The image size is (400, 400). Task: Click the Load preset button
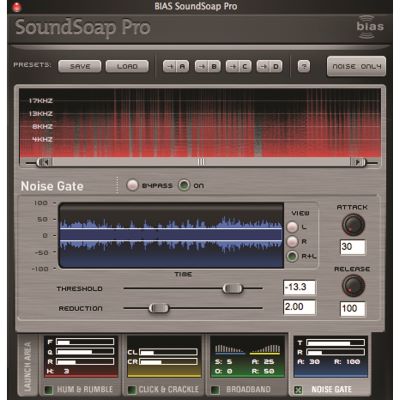click(x=127, y=66)
